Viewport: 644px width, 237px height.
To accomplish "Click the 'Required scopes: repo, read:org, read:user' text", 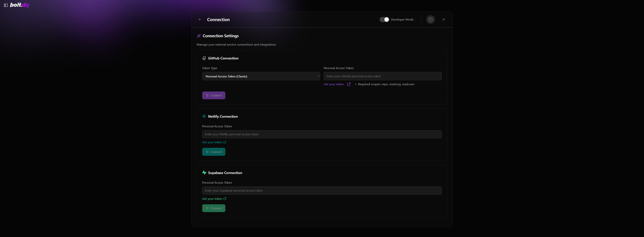I will [x=386, y=84].
